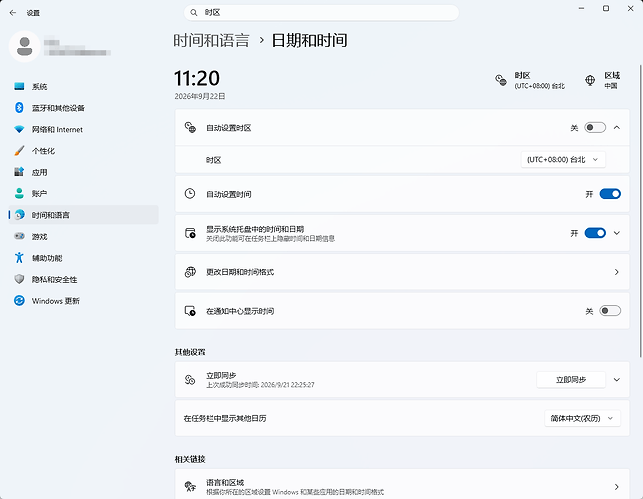Click the 更改日期和时间格式 row icon
The width and height of the screenshot is (643, 499).
click(x=190, y=272)
